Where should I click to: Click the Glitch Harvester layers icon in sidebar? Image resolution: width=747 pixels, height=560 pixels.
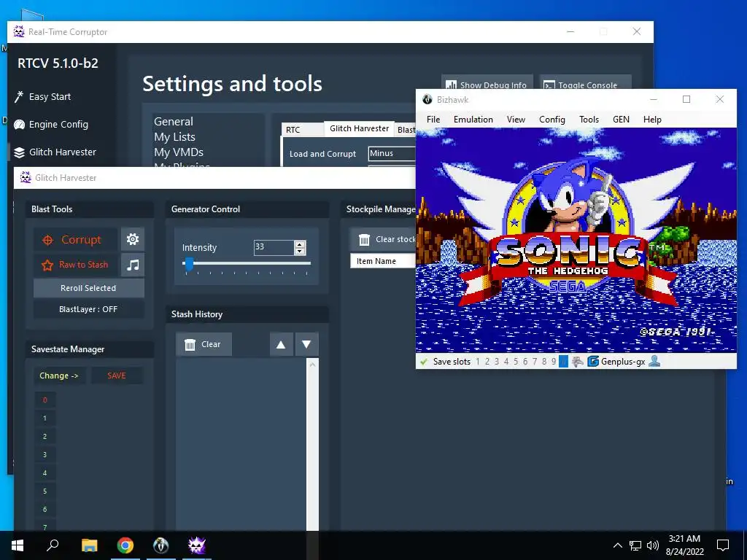coord(19,152)
